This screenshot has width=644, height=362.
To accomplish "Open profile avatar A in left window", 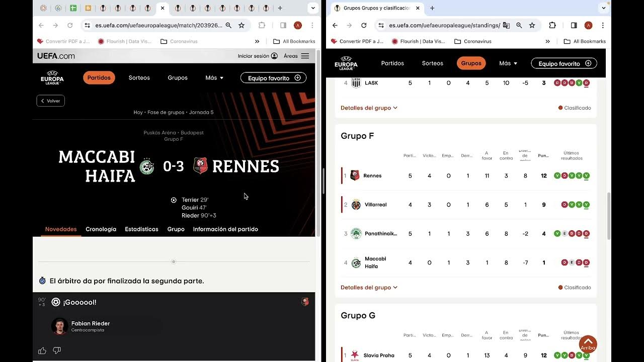I will click(x=298, y=25).
